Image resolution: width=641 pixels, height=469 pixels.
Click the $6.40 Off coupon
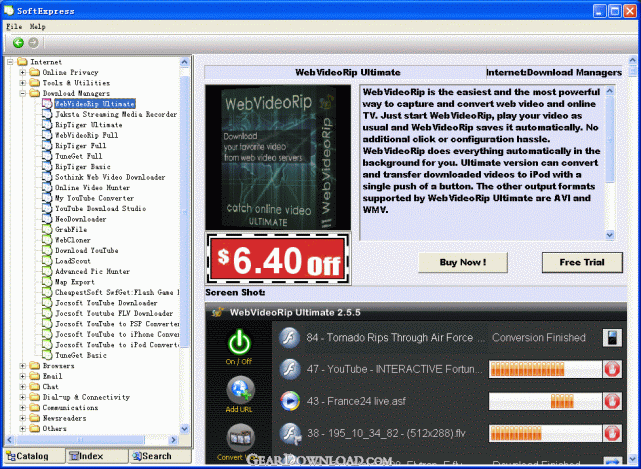click(x=278, y=259)
